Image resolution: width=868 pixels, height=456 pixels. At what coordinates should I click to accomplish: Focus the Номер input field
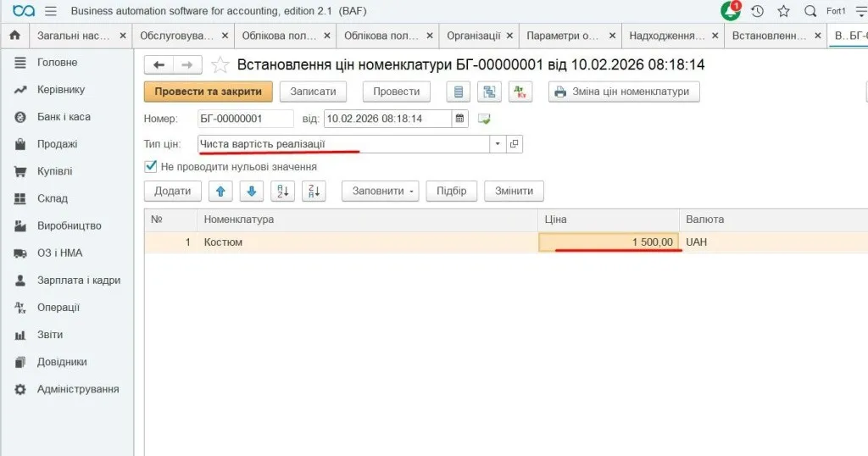tap(246, 119)
